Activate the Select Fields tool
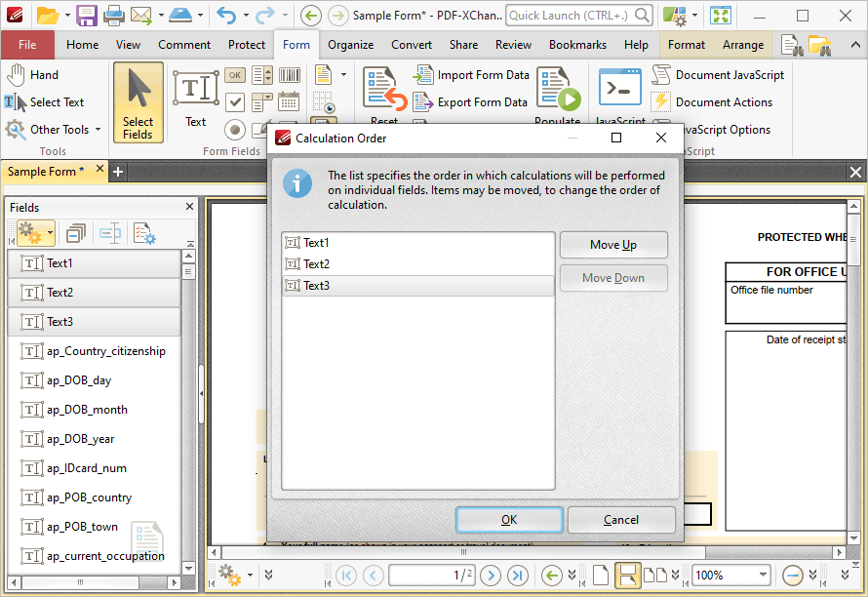The height and width of the screenshot is (597, 868). pos(138,103)
